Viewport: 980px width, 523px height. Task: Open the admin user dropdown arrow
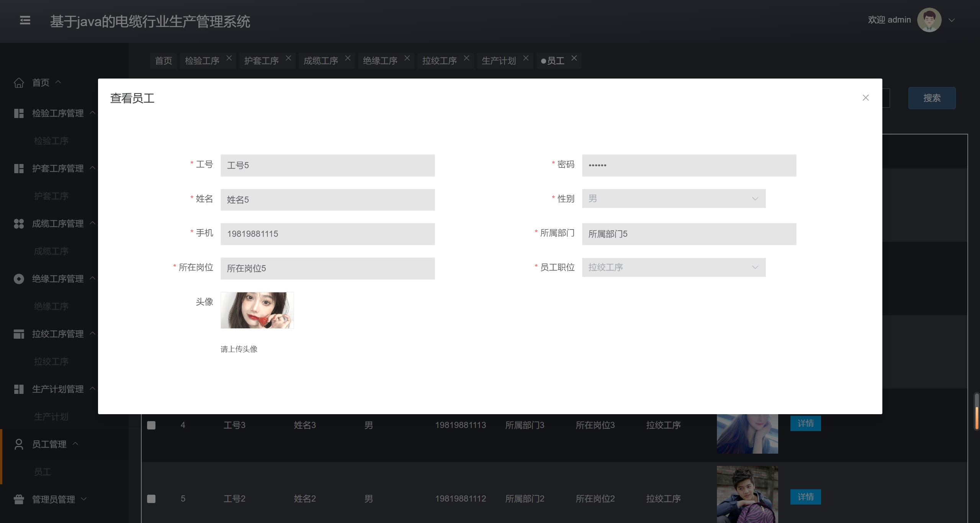pyautogui.click(x=952, y=20)
